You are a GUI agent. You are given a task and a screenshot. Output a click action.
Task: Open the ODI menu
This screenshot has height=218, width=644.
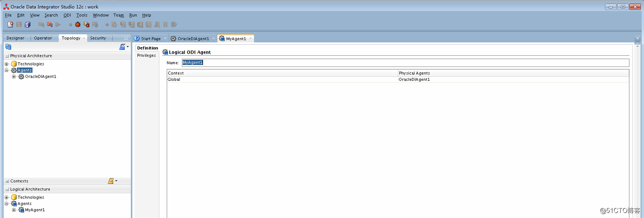pyautogui.click(x=67, y=15)
